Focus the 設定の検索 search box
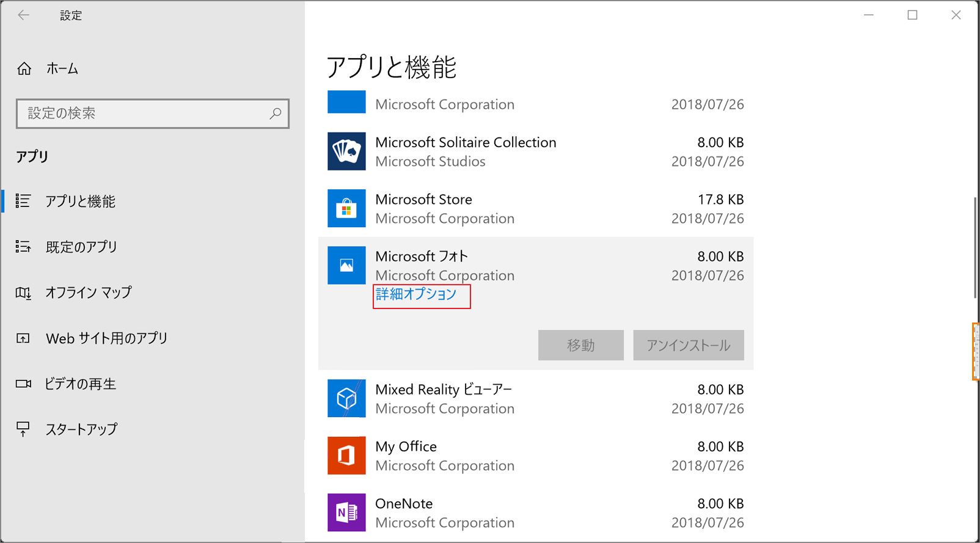The height and width of the screenshot is (543, 980). 153,114
